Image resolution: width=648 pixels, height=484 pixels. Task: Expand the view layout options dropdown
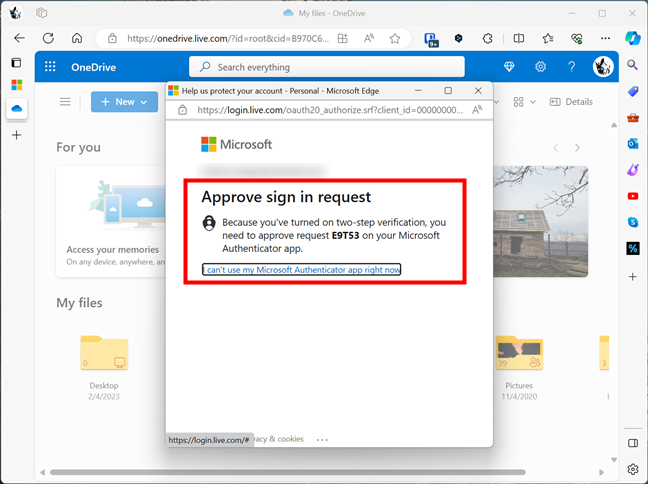[x=524, y=102]
